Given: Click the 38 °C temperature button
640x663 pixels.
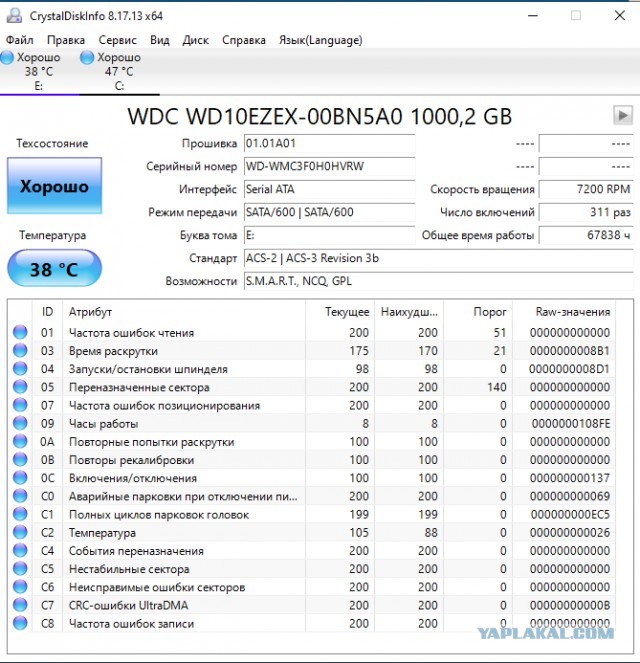Looking at the screenshot, I should coord(54,268).
